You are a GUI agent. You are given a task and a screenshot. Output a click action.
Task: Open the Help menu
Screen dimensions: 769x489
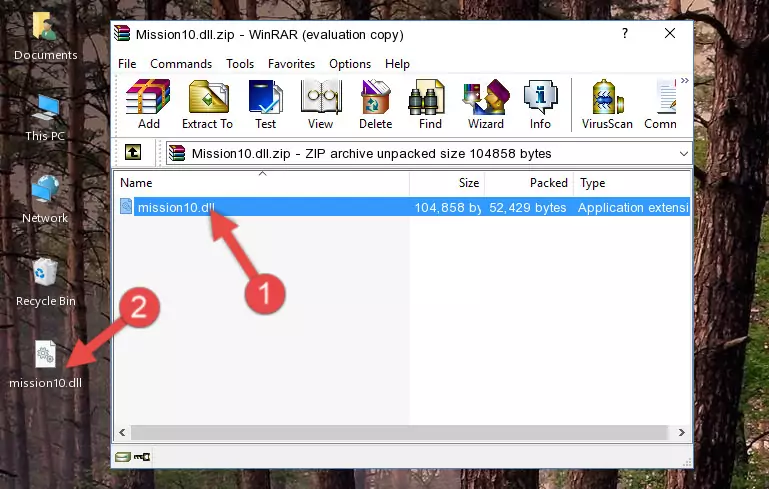397,64
